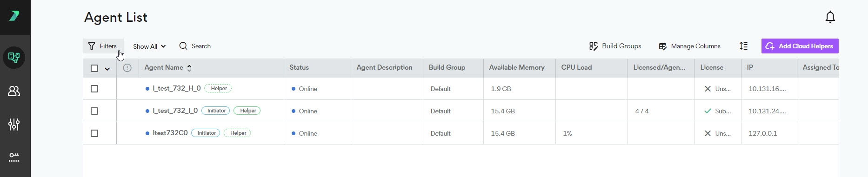Click the search magnifier icon

coord(183,46)
